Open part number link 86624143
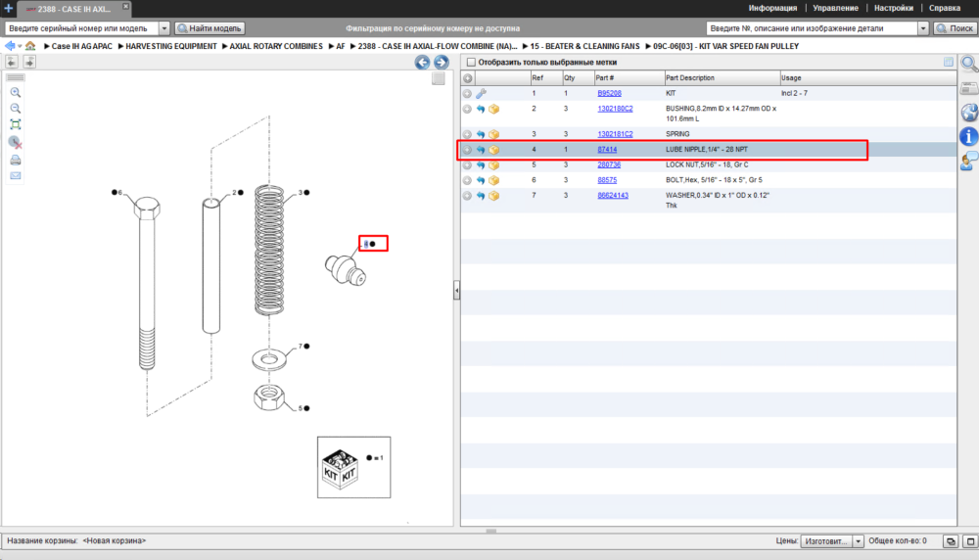Image resolution: width=979 pixels, height=560 pixels. [x=613, y=196]
